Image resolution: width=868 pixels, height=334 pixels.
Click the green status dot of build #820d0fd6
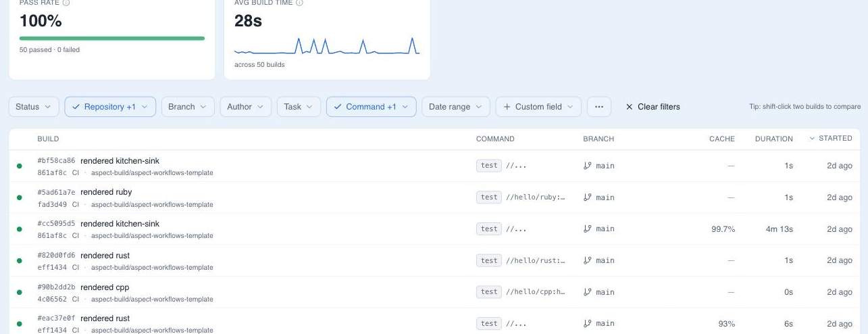click(20, 260)
